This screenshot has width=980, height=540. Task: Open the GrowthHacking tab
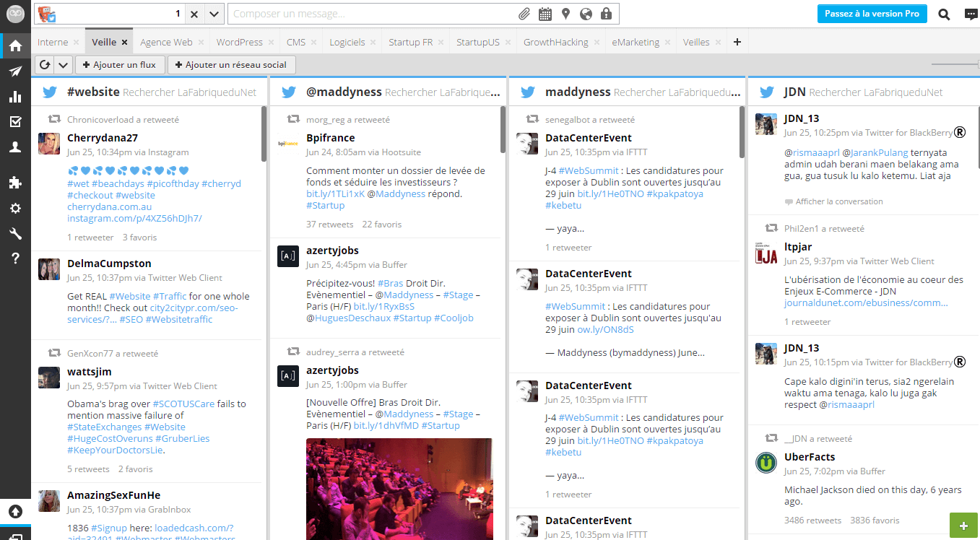555,42
